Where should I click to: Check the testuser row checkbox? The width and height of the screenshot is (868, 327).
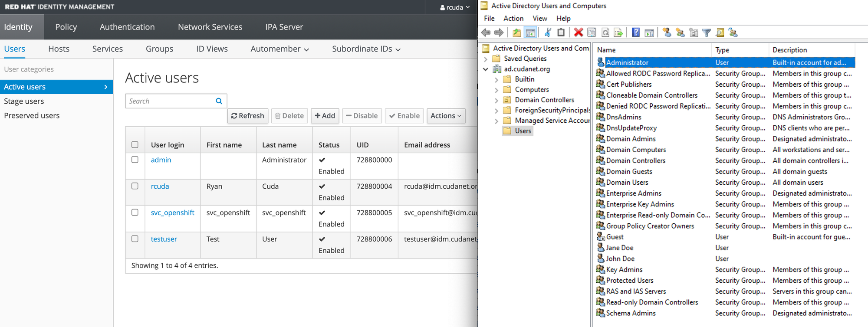(135, 239)
